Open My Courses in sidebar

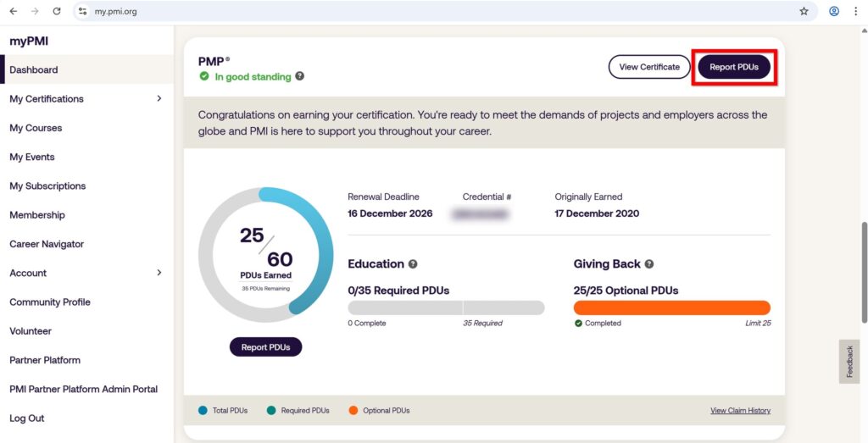pyautogui.click(x=36, y=128)
